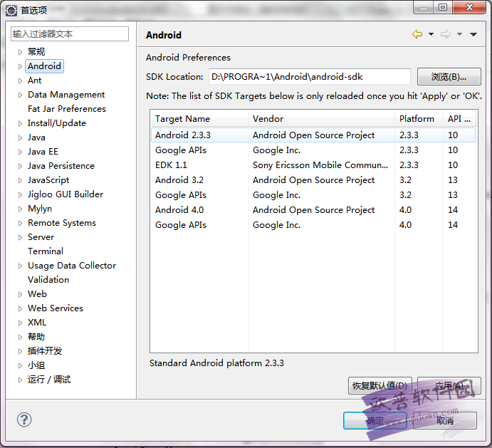This screenshot has width=492, height=448.
Task: Click the 浏览(B)... browse button
Action: point(449,77)
